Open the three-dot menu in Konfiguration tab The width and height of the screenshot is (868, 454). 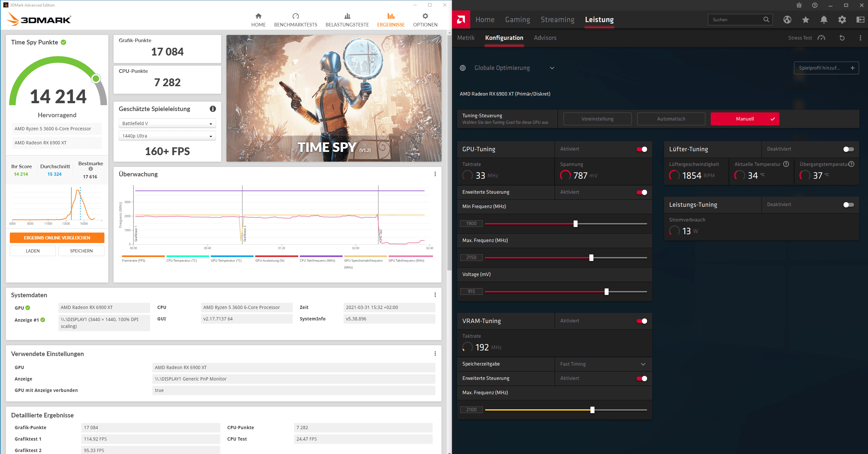860,38
